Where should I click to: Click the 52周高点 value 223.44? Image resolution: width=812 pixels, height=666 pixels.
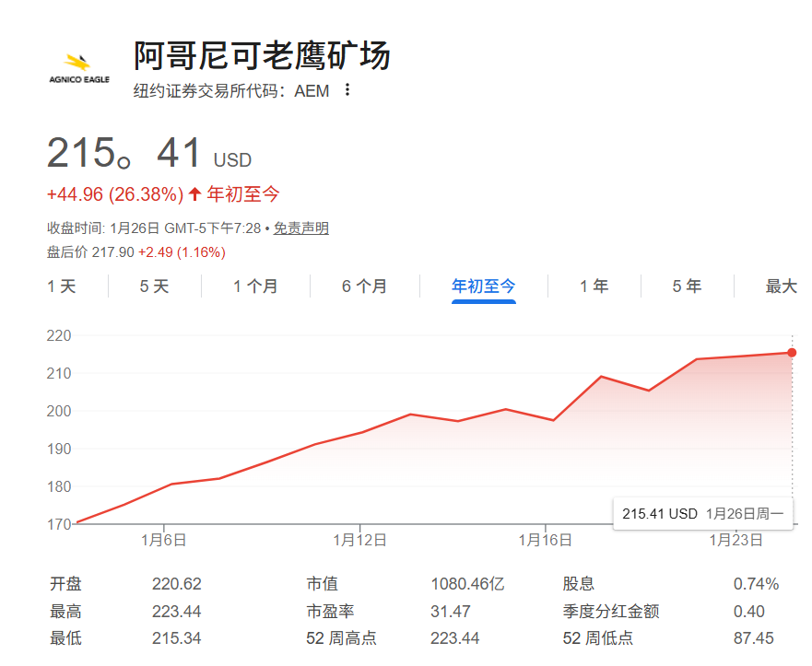coord(453,637)
